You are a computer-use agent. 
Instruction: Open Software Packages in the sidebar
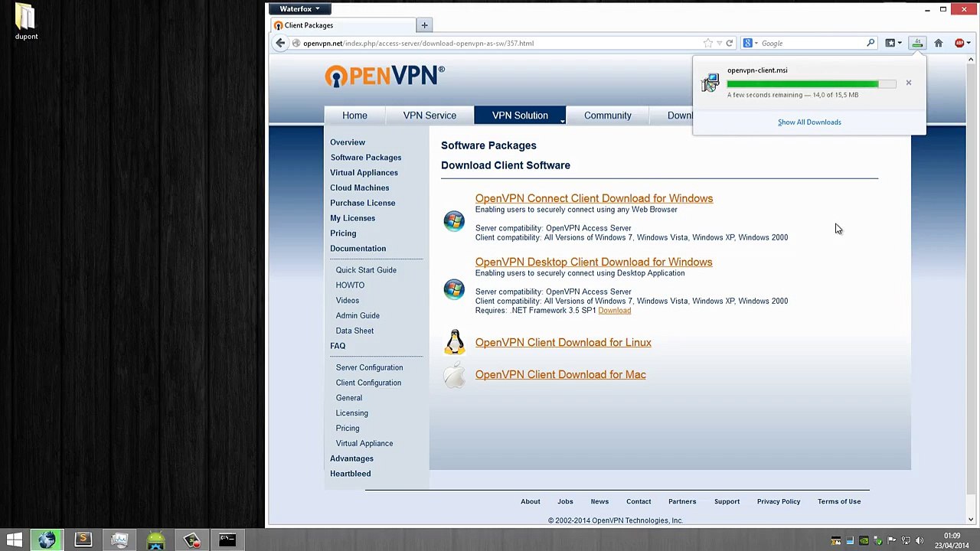(366, 158)
